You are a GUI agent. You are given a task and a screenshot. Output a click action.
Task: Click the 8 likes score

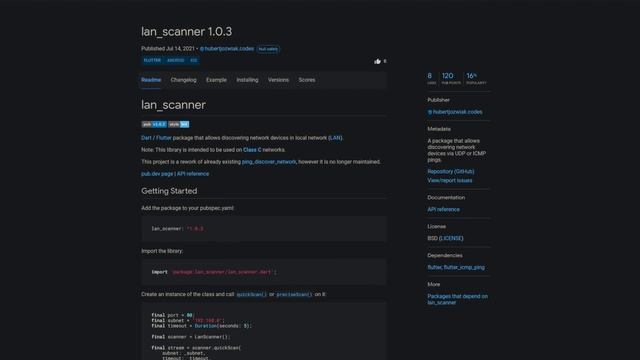click(x=431, y=78)
